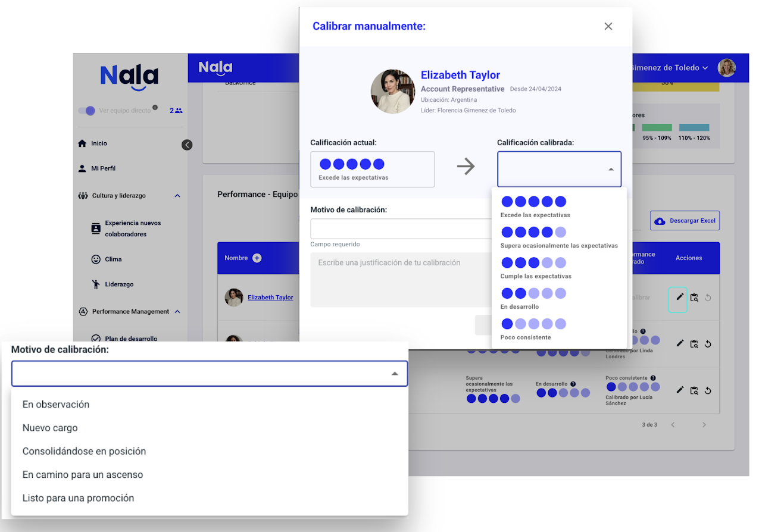This screenshot has width=762, height=532.
Task: Open calibration history icon in second row
Action: click(694, 343)
